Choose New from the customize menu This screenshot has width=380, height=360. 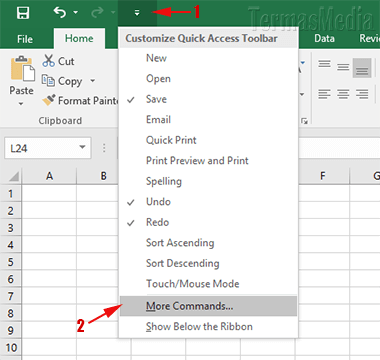[x=208, y=58]
